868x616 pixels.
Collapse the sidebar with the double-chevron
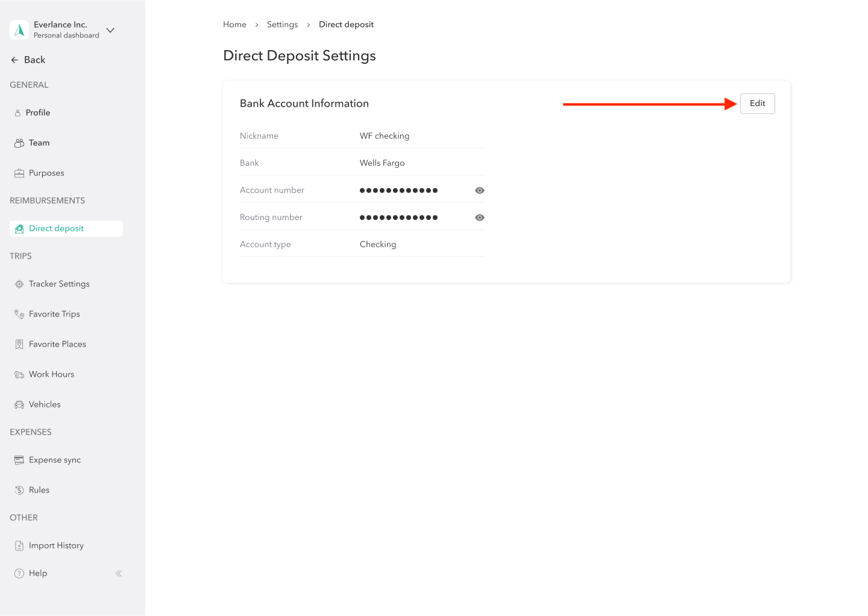tap(118, 573)
